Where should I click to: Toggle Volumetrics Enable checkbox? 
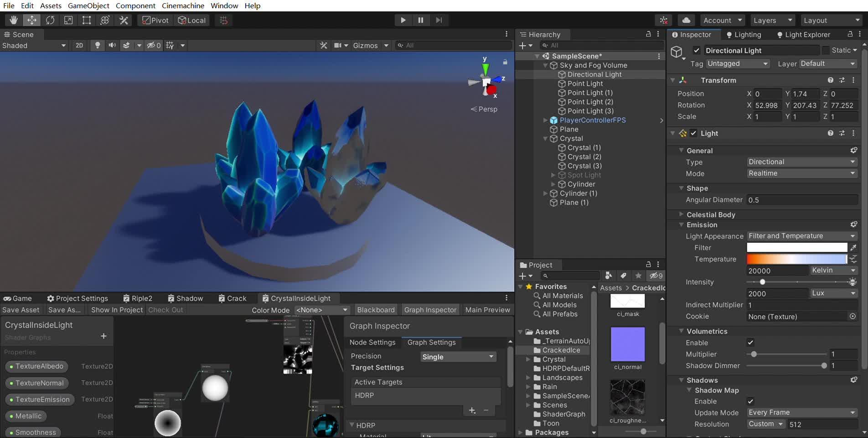point(750,342)
